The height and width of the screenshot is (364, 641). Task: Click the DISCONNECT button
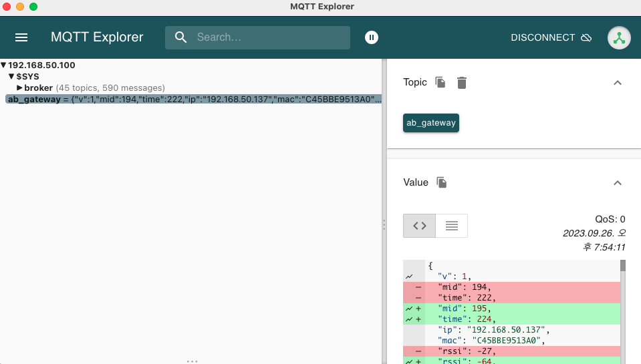551,37
